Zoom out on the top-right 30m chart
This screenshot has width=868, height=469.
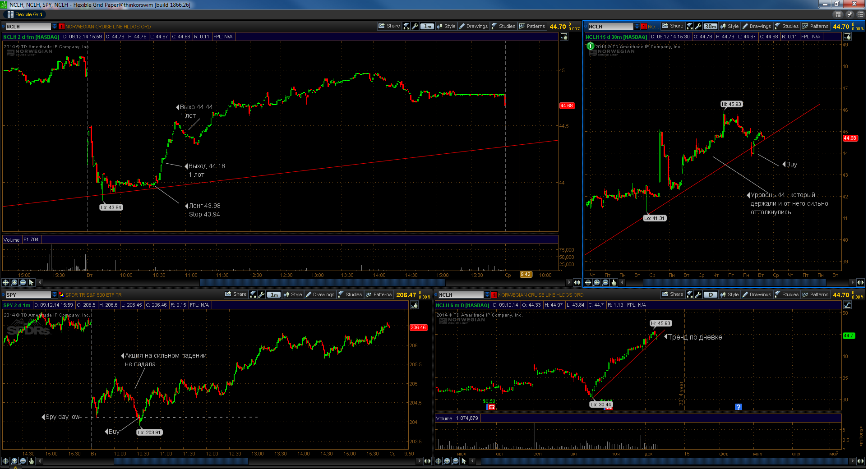605,282
